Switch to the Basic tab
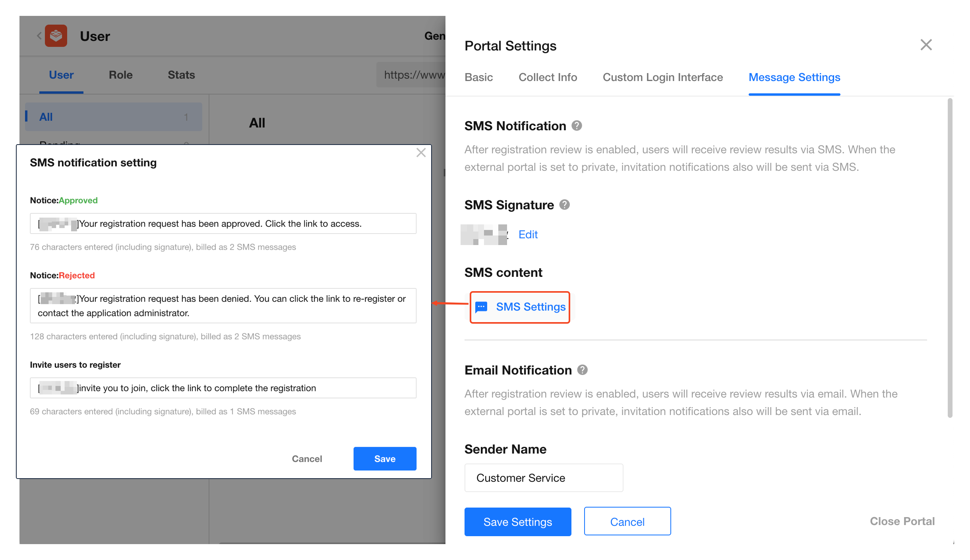970x560 pixels. (x=478, y=77)
